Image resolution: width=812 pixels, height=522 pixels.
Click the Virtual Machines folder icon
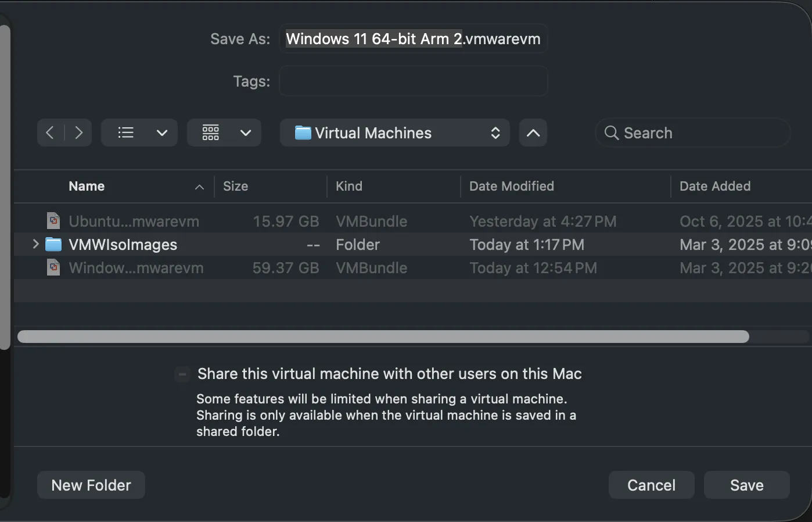(303, 133)
